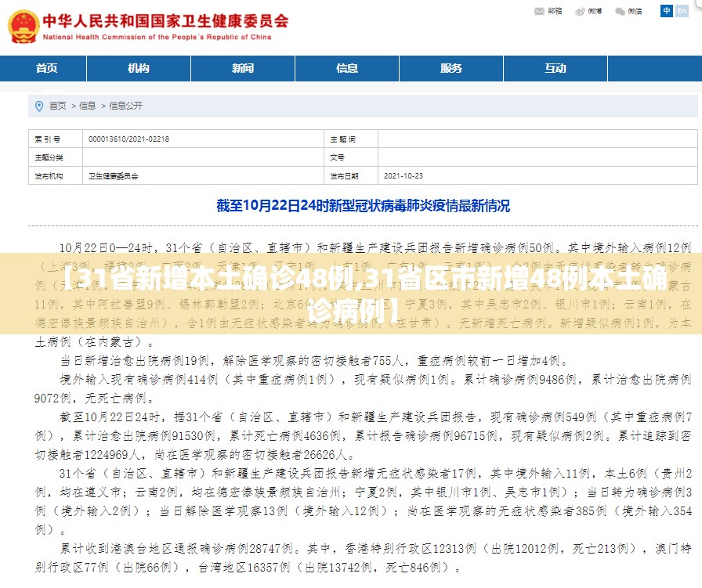Click the site title 中华人民共和国国家卫生健康委员会

coord(165,21)
